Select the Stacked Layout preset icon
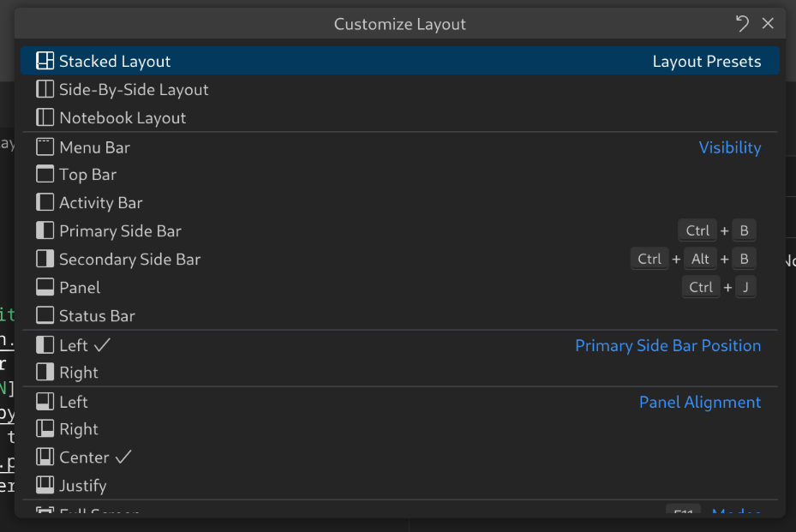The height and width of the screenshot is (532, 796). (x=44, y=61)
